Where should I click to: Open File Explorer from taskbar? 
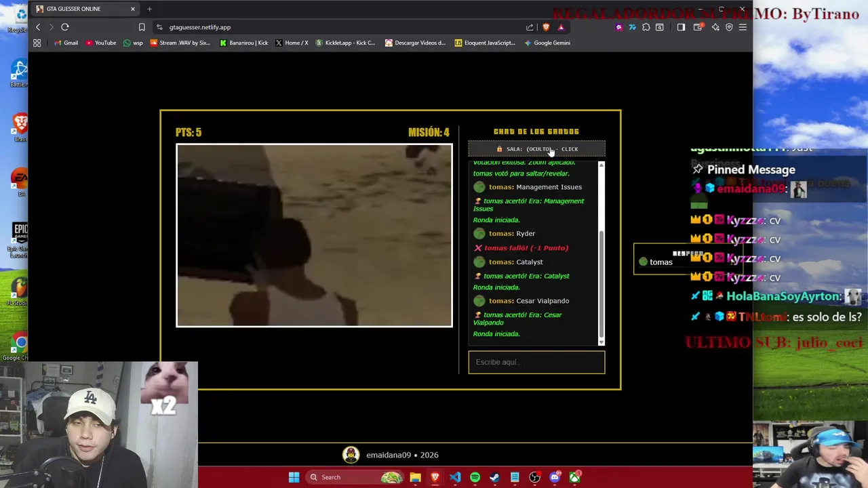click(415, 477)
